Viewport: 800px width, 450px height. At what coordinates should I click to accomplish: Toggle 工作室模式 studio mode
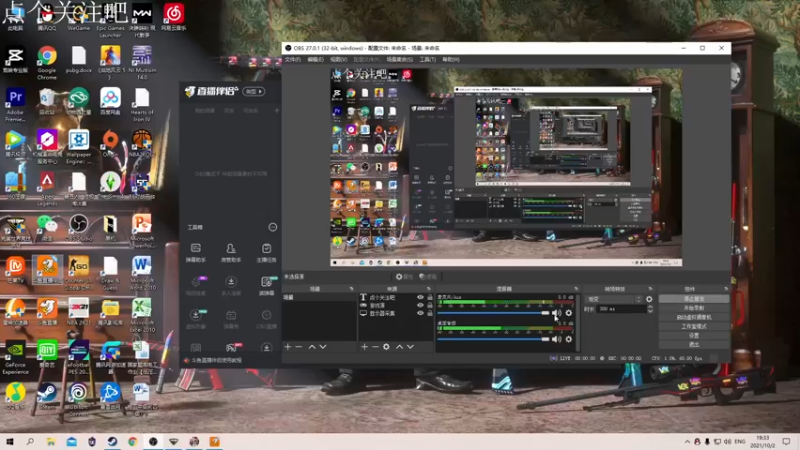point(694,327)
